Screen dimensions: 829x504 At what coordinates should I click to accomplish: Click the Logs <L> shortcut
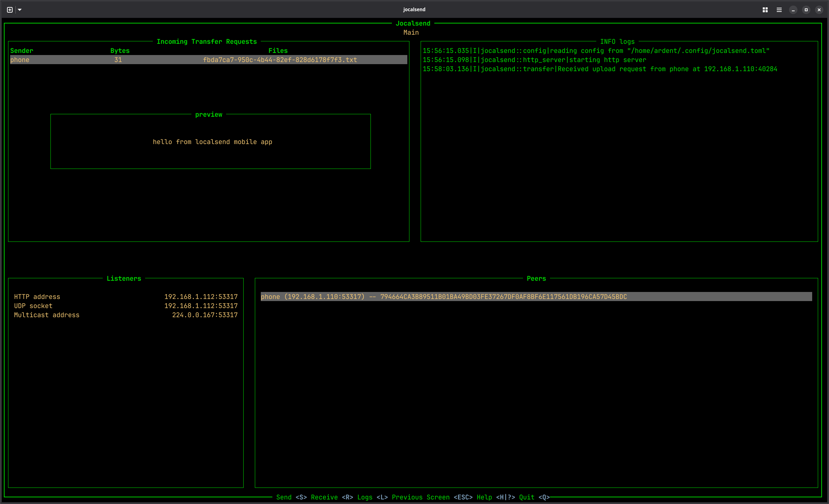point(372,497)
